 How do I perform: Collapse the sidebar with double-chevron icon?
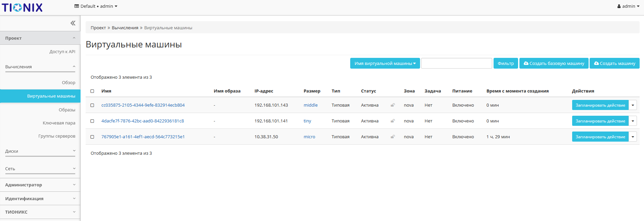coord(73,23)
